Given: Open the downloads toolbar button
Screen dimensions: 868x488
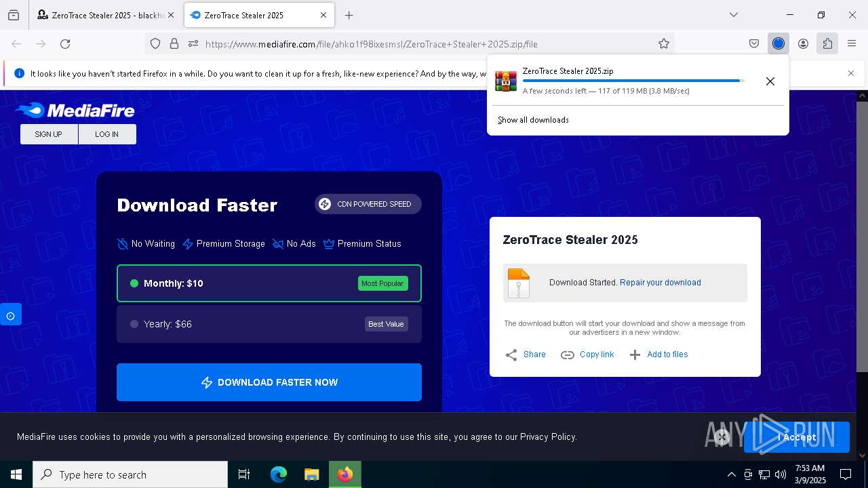Looking at the screenshot, I should [778, 44].
